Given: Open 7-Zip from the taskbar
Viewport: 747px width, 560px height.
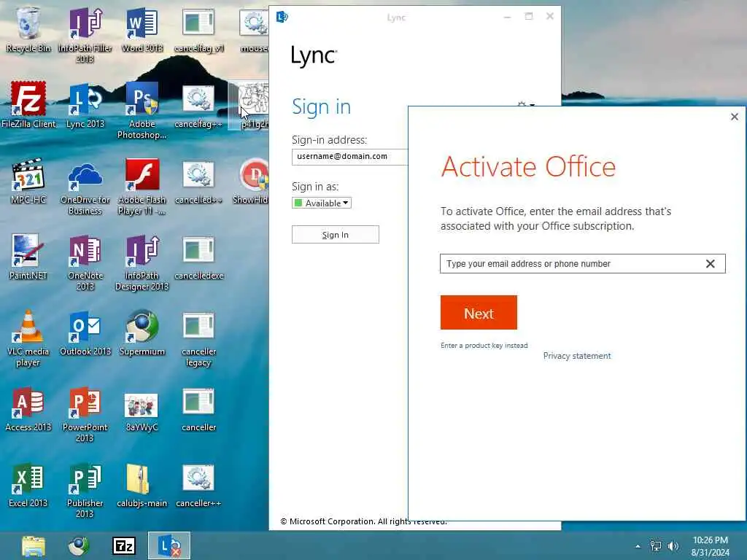Looking at the screenshot, I should (x=124, y=545).
